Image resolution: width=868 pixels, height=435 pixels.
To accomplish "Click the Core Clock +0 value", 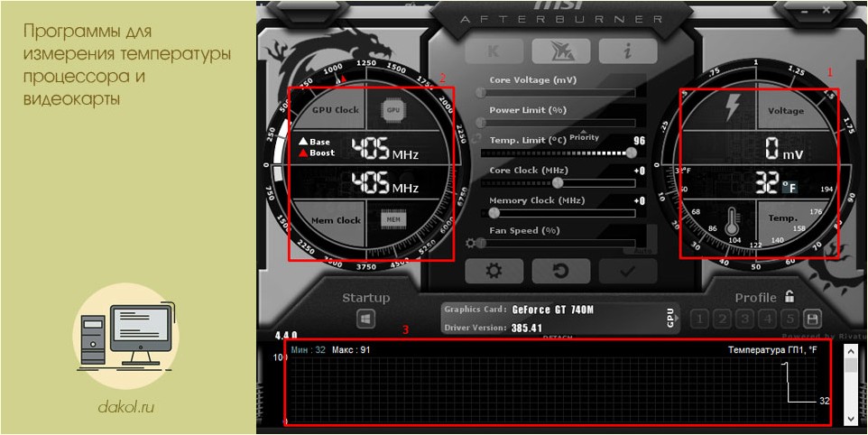I will [640, 171].
